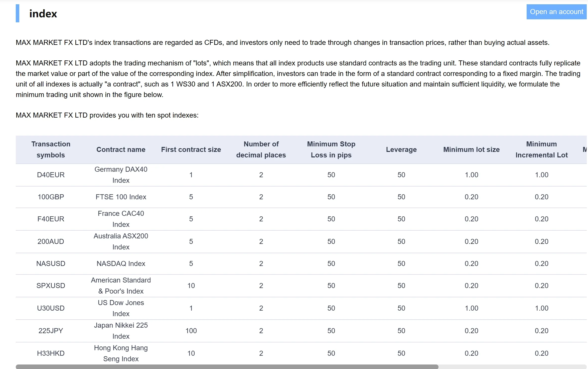The image size is (588, 369).
Task: Click the Hong Kong Hang Seng Index name
Action: point(121,353)
